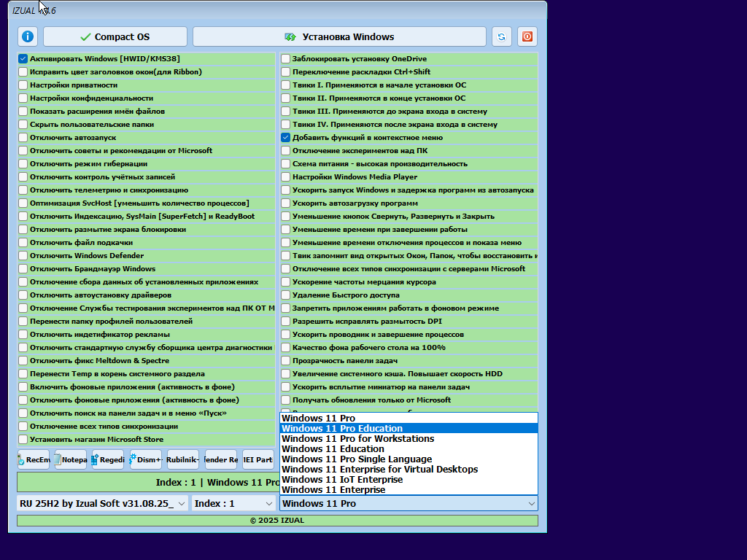The height and width of the screenshot is (560, 747).
Task: Enable Удаление Быстрого доступа
Action: click(285, 295)
